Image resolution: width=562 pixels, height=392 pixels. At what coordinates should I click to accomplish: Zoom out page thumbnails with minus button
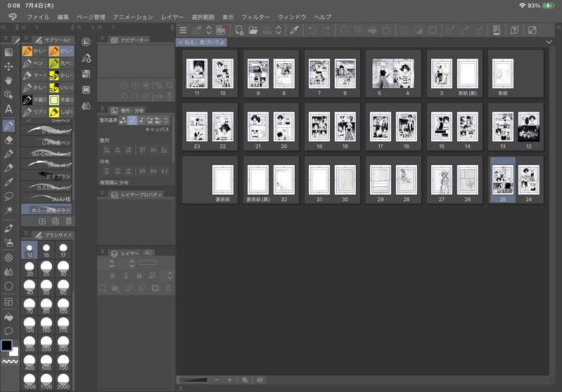(217, 380)
